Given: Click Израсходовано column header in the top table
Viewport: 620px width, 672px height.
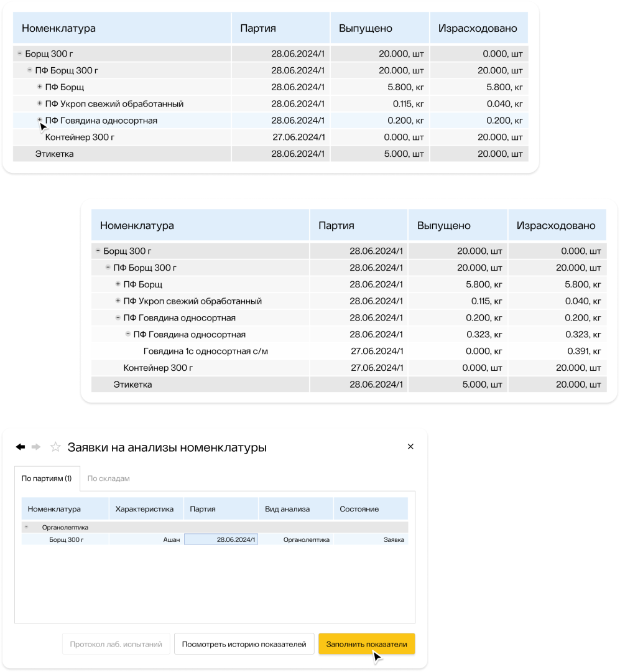Looking at the screenshot, I should coord(479,28).
